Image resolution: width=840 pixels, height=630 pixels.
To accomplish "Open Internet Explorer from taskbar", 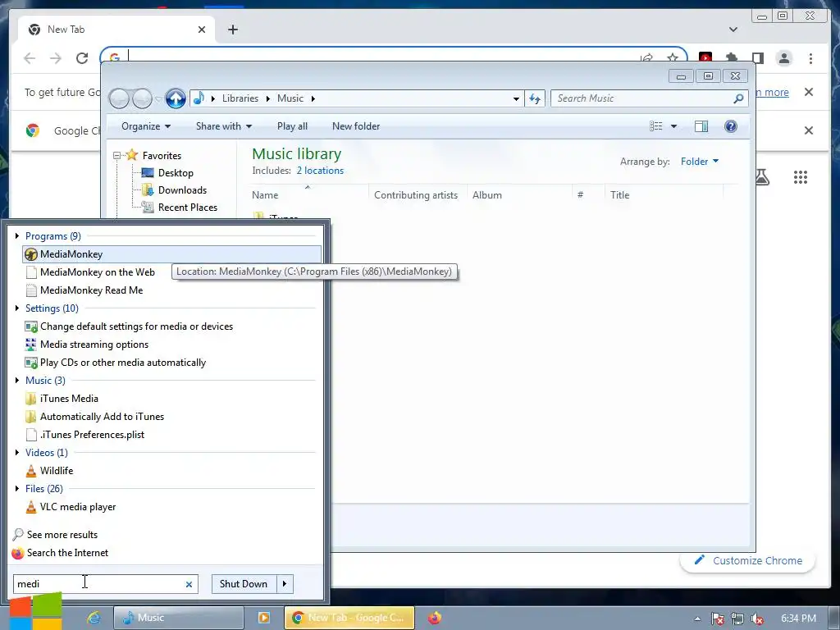I will point(94,618).
